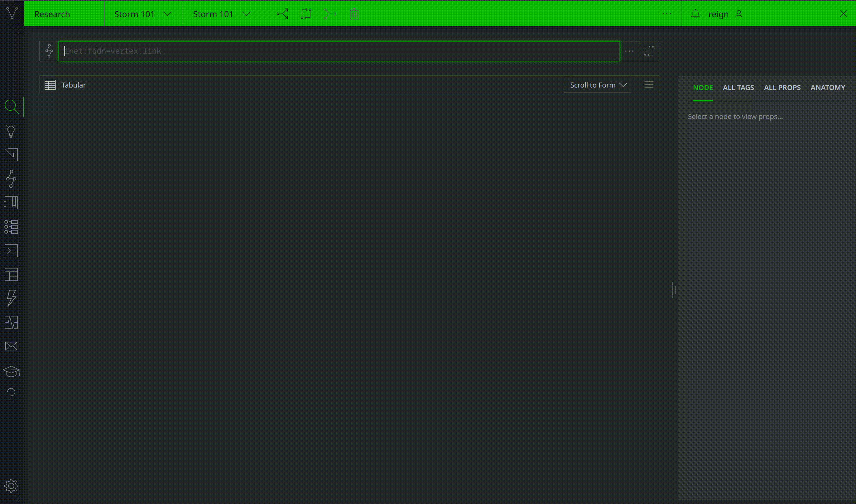Viewport: 856px width, 504px height.
Task: Open the question mark help icon
Action: pos(11,394)
